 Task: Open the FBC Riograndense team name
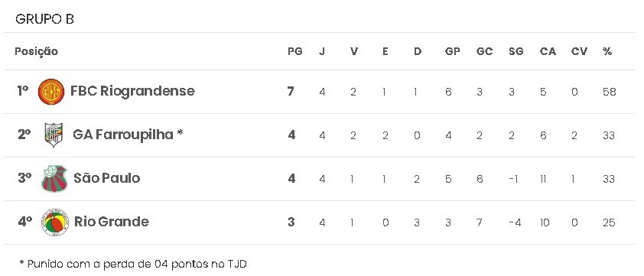132,91
